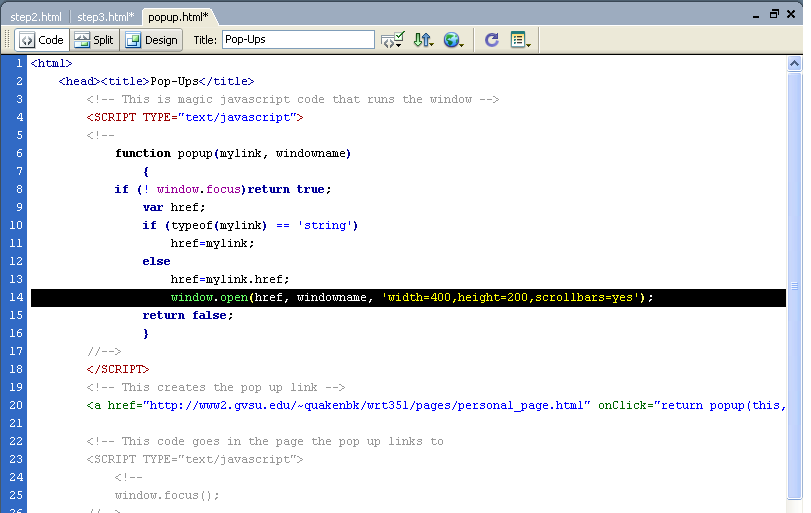Click line number 1 in gutter
The image size is (811, 513).
click(x=19, y=64)
